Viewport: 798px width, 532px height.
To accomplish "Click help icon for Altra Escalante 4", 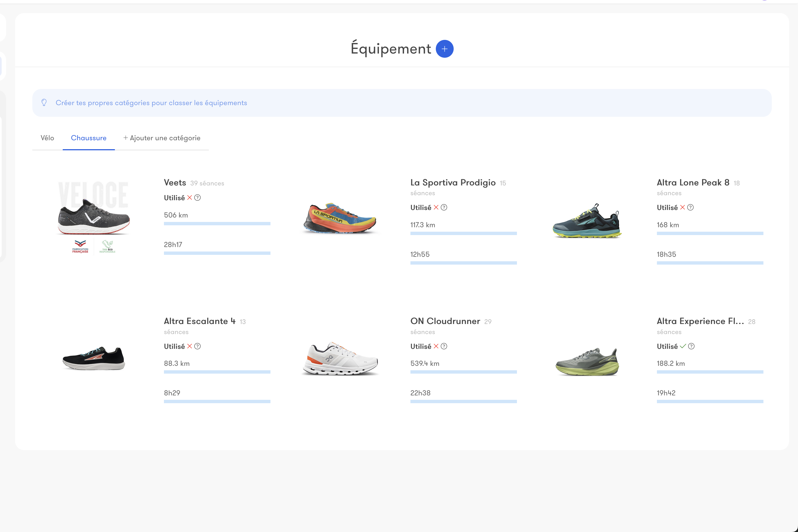I will coord(197,346).
